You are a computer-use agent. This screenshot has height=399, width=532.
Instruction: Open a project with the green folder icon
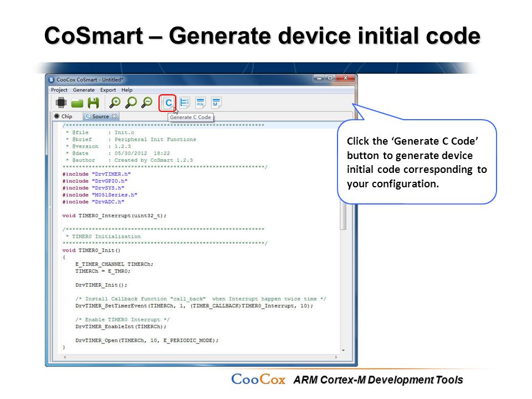click(x=78, y=103)
